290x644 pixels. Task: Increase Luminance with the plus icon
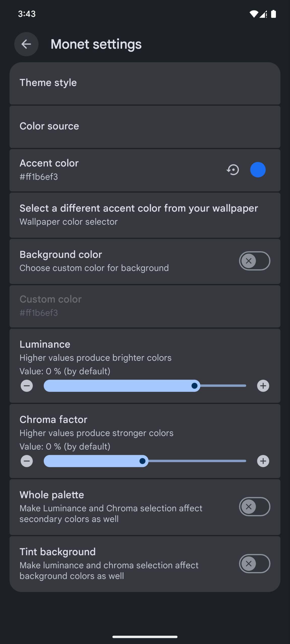coord(263,386)
